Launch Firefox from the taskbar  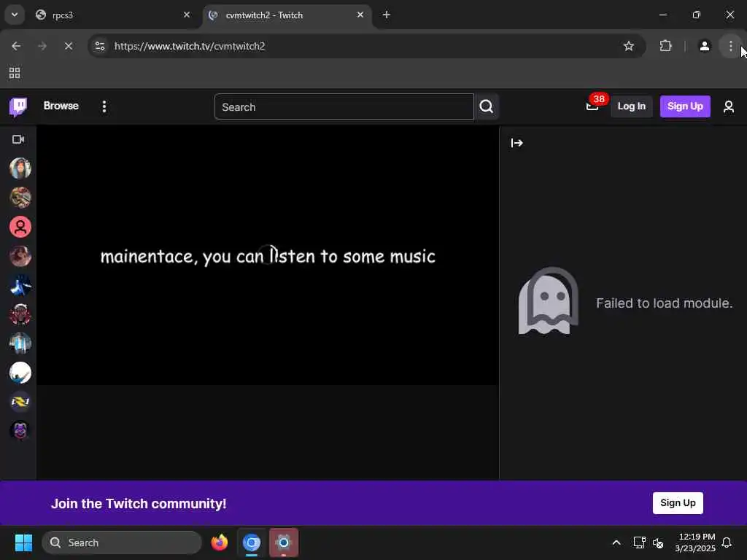pyautogui.click(x=220, y=542)
